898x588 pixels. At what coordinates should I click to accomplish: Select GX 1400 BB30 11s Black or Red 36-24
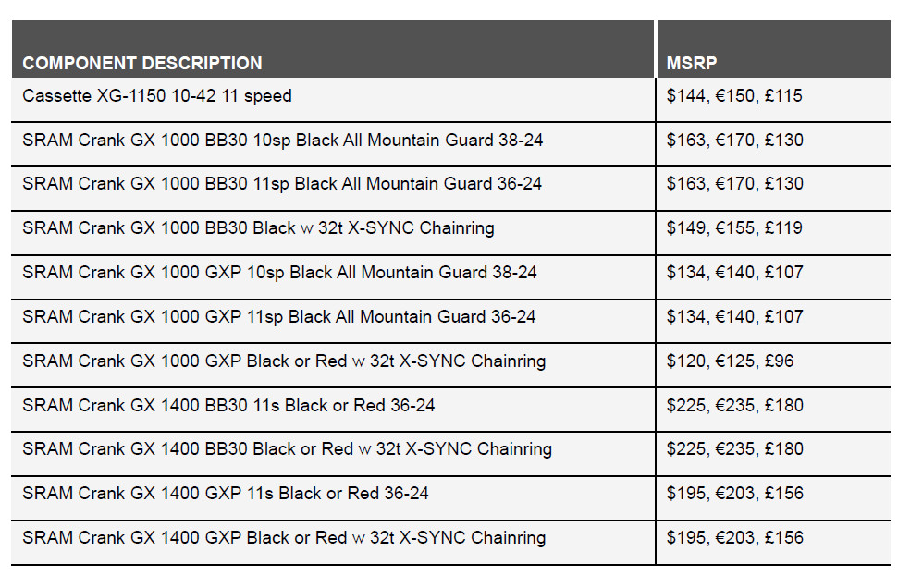pyautogui.click(x=228, y=406)
